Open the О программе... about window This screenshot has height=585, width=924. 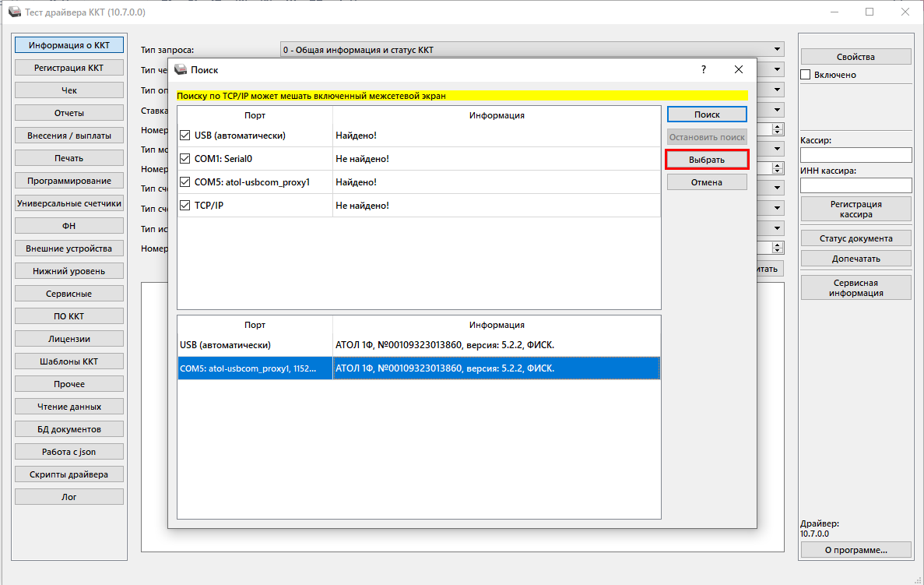855,550
